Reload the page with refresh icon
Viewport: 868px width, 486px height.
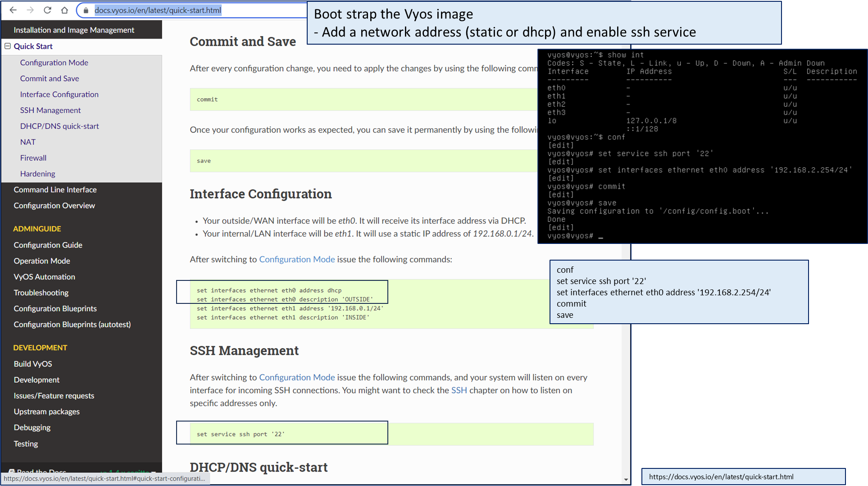(47, 10)
